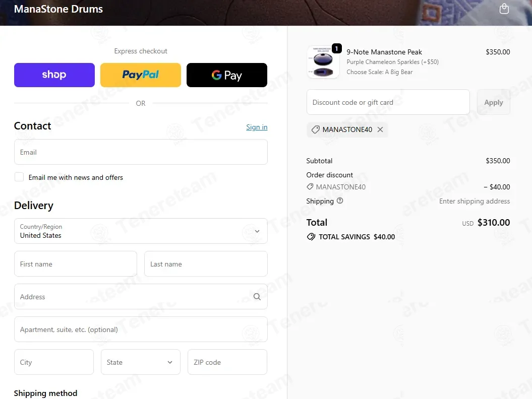532x399 pixels.
Task: Click the Last name field
Action: pos(206,264)
